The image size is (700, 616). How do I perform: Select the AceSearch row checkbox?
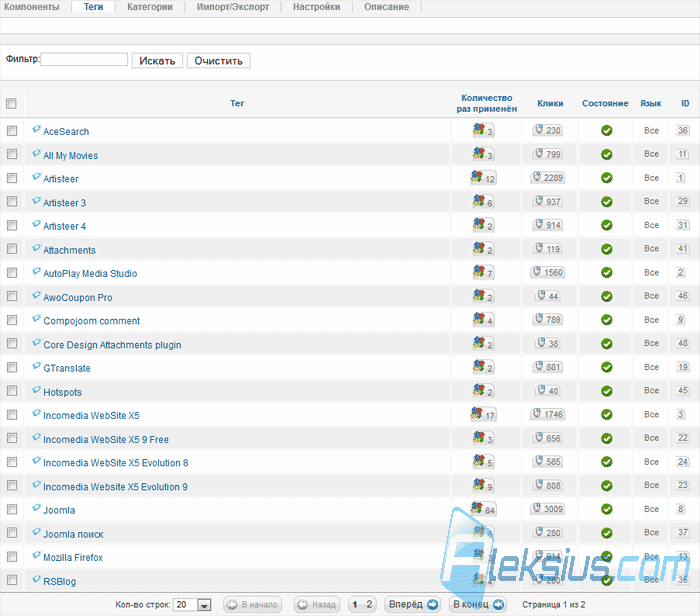pos(12,130)
